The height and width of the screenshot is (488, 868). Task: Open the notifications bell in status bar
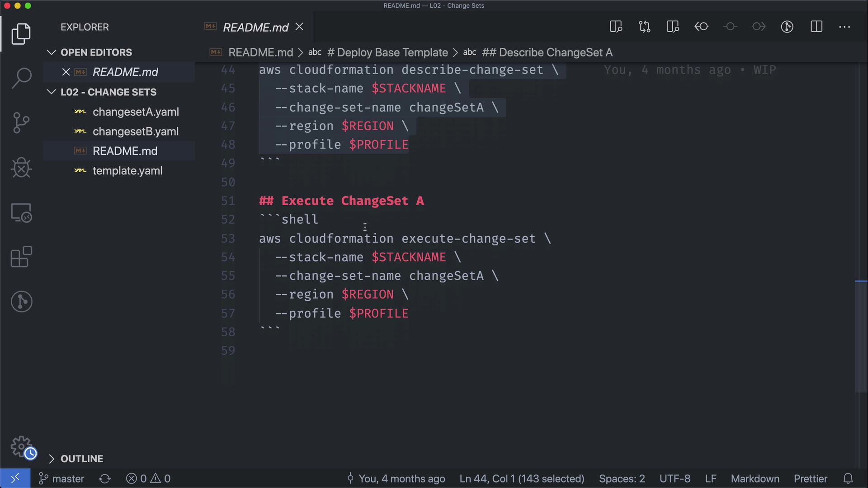(848, 479)
